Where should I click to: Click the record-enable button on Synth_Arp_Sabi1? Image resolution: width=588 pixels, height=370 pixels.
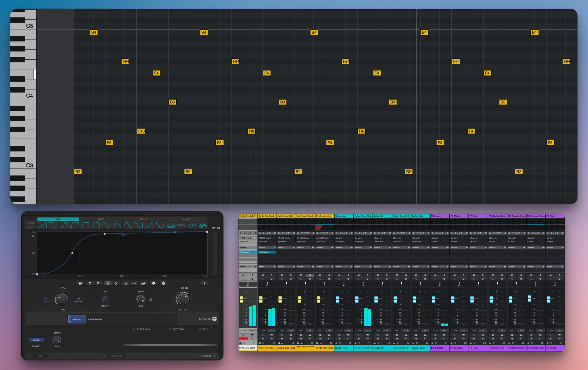coord(243,339)
